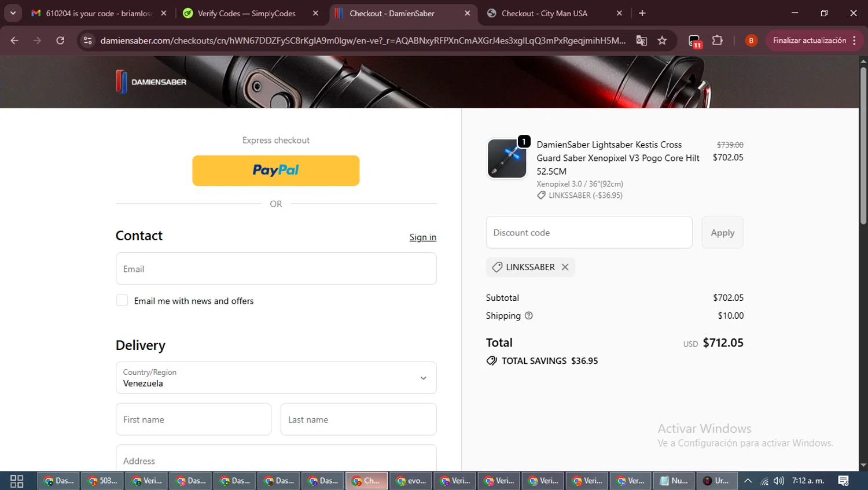Click the clock showing 7:12 a. m.
The width and height of the screenshot is (868, 490).
point(808,481)
